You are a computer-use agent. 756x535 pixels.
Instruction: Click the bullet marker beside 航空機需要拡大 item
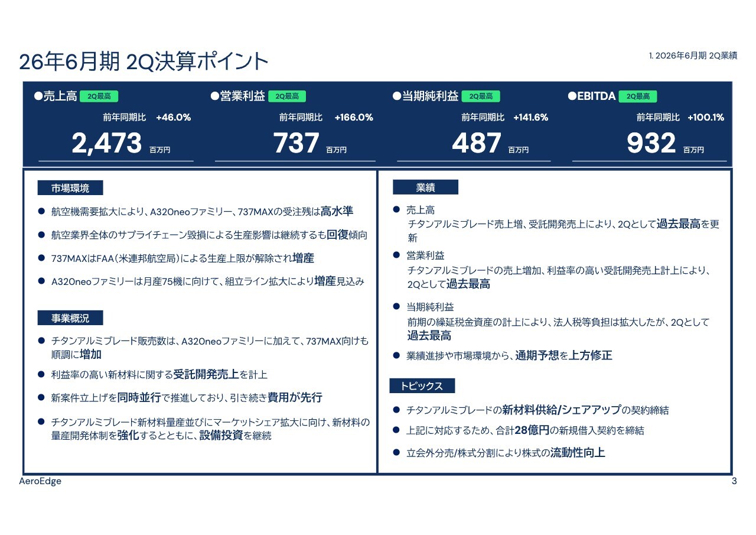pyautogui.click(x=41, y=210)
